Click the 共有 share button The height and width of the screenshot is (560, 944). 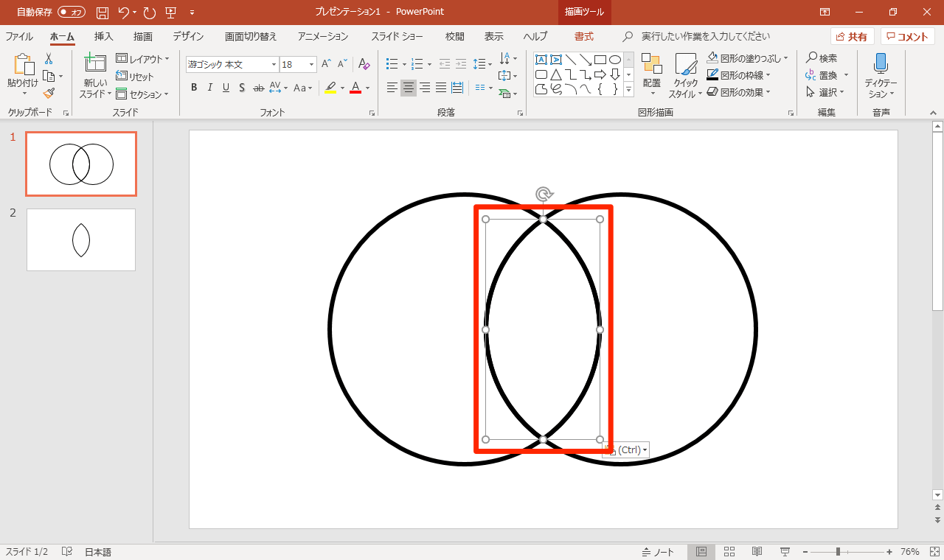point(853,37)
